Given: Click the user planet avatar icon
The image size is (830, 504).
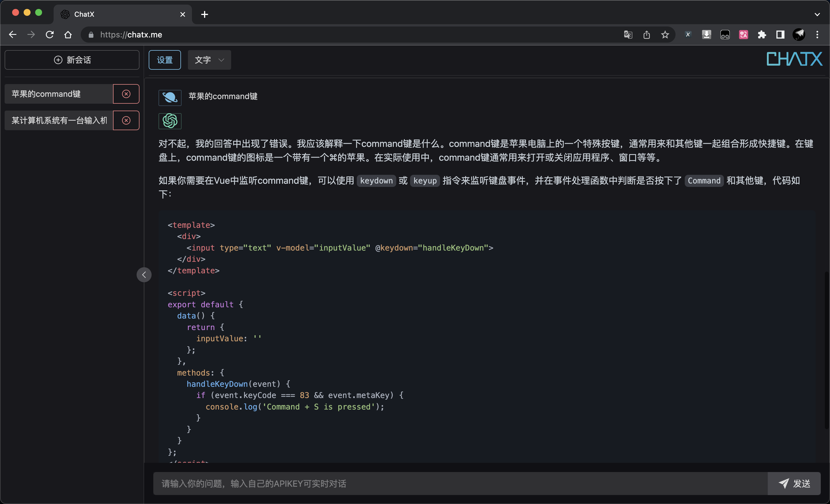Looking at the screenshot, I should click(170, 98).
